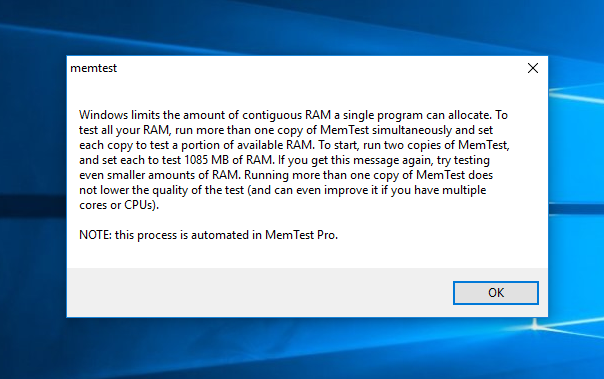Click the "run two copies of MemTest" phrase
Viewport: 604px width, 379px height.
point(435,145)
